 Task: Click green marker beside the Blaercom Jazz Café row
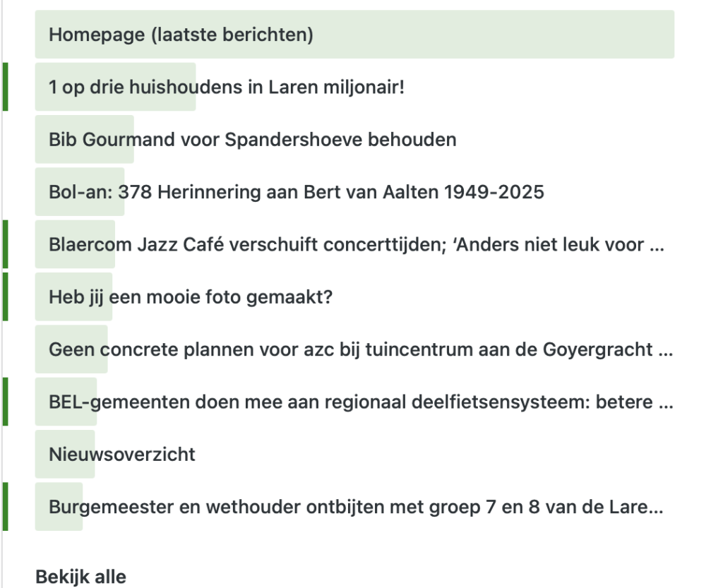click(x=6, y=244)
